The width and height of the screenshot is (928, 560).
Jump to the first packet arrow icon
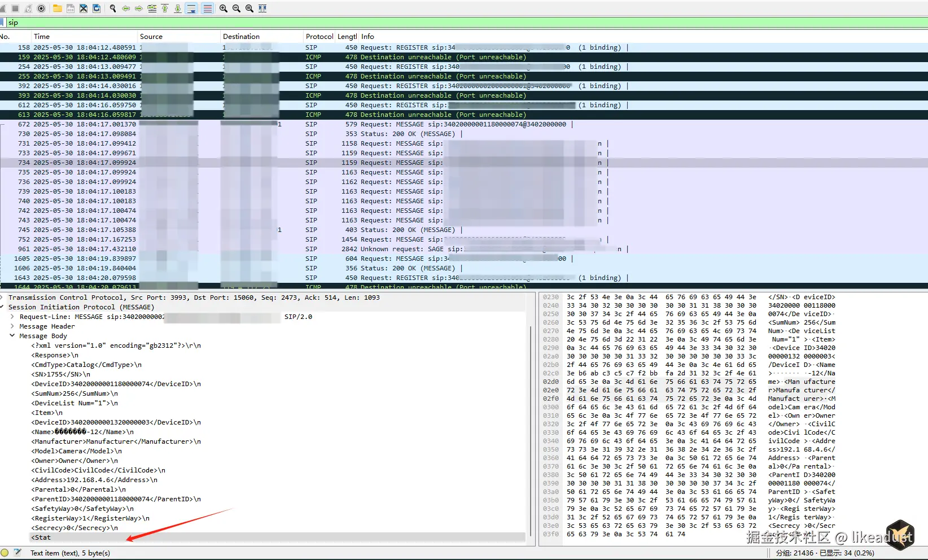(x=165, y=8)
